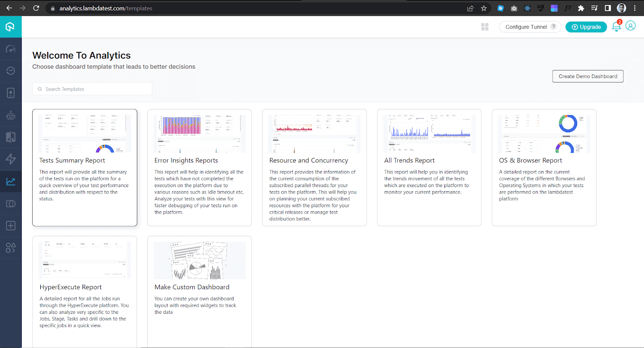This screenshot has height=348, width=644.
Task: Click the Upgrade button
Action: tap(586, 27)
